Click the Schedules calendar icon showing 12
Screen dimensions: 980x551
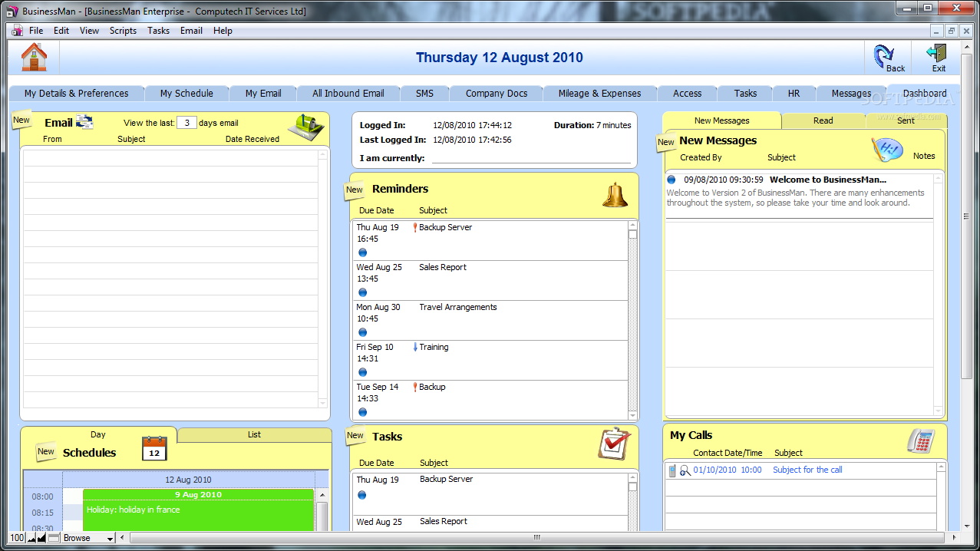[x=154, y=448]
